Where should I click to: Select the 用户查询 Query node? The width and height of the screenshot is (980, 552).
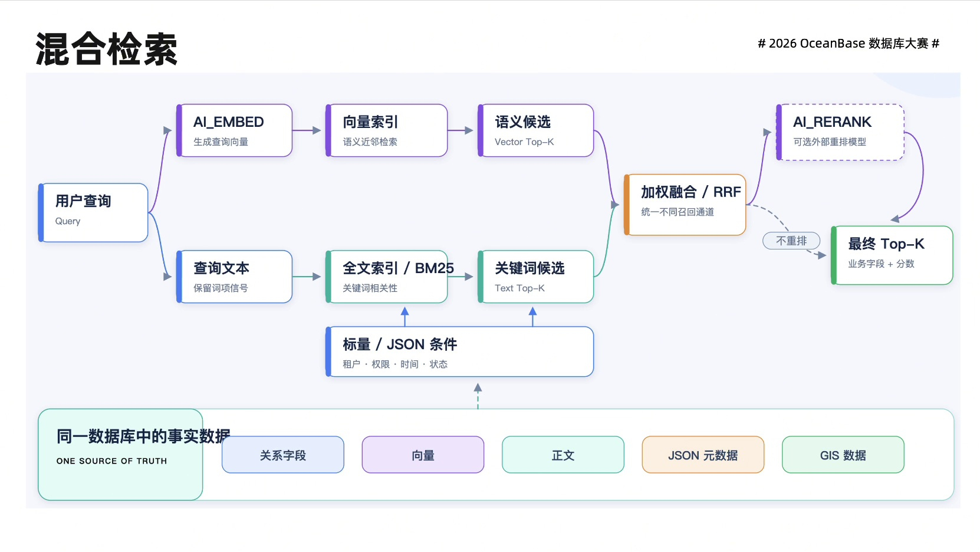(x=93, y=212)
